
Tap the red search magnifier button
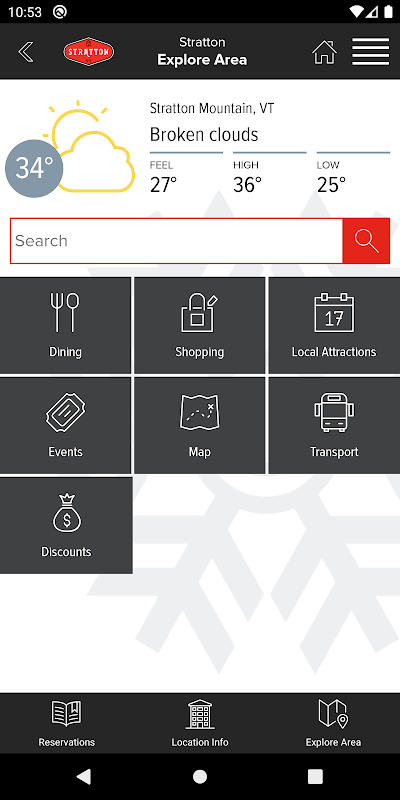pos(366,241)
